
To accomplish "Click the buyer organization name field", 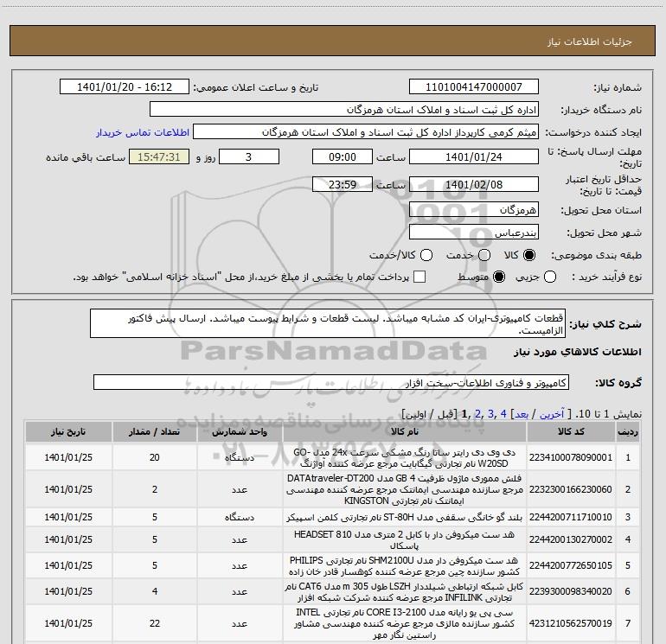I will (344, 109).
